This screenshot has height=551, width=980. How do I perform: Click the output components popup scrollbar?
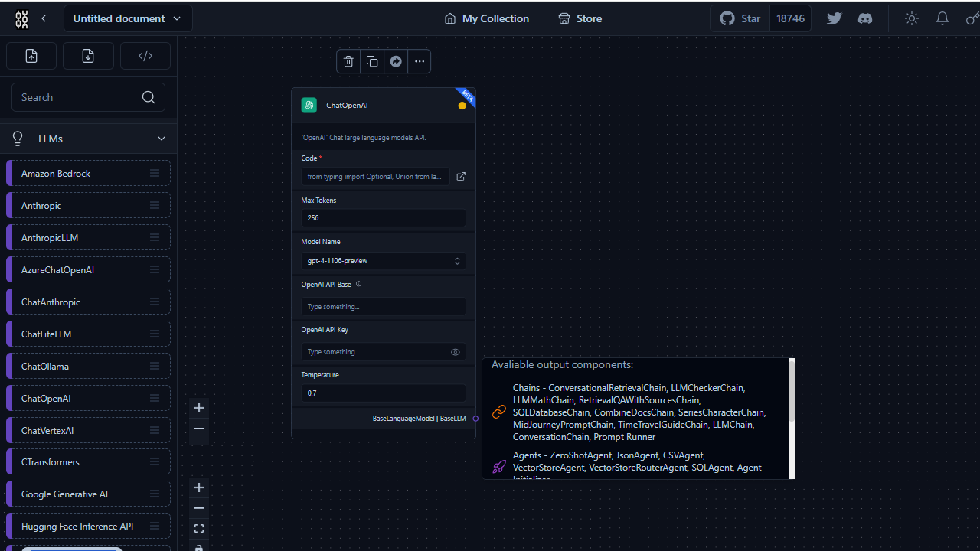tap(792, 390)
